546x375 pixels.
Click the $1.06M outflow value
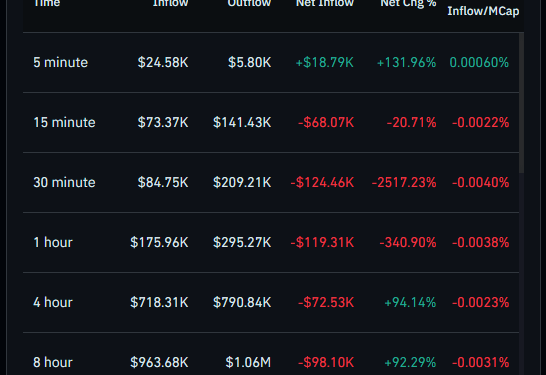pyautogui.click(x=248, y=362)
